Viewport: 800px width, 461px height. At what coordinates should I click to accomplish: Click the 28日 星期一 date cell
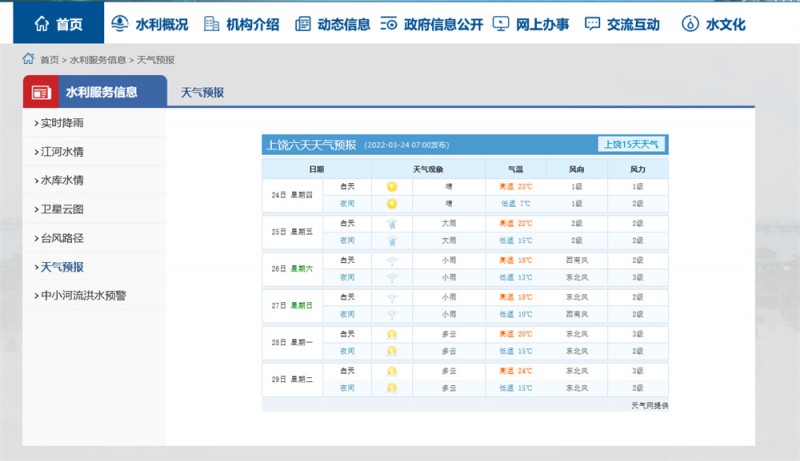pyautogui.click(x=292, y=343)
